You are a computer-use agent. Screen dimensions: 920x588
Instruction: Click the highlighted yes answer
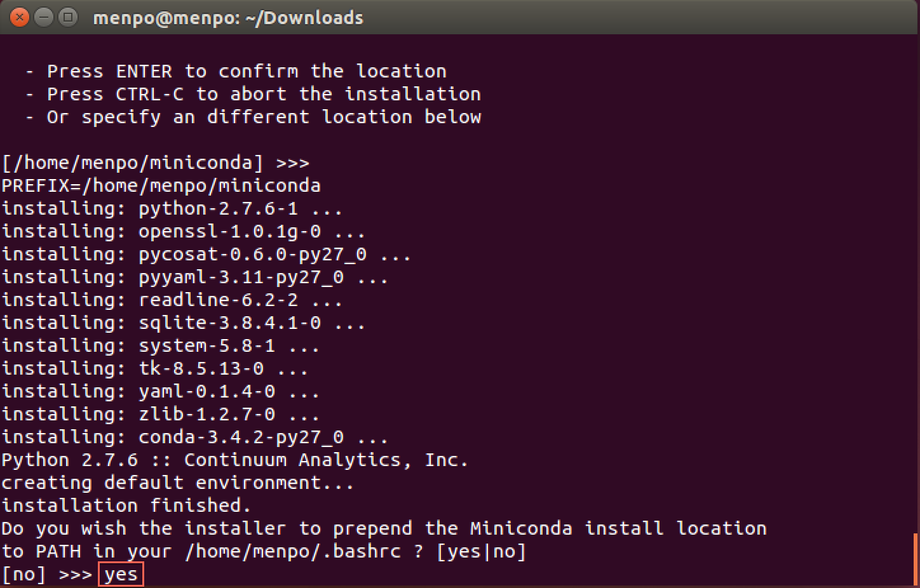click(120, 573)
